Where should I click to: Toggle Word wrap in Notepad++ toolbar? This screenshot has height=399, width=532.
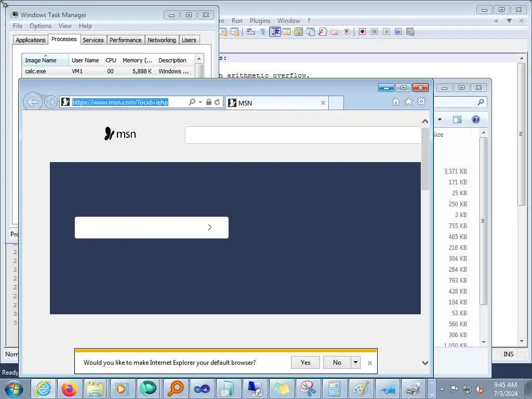250,32
